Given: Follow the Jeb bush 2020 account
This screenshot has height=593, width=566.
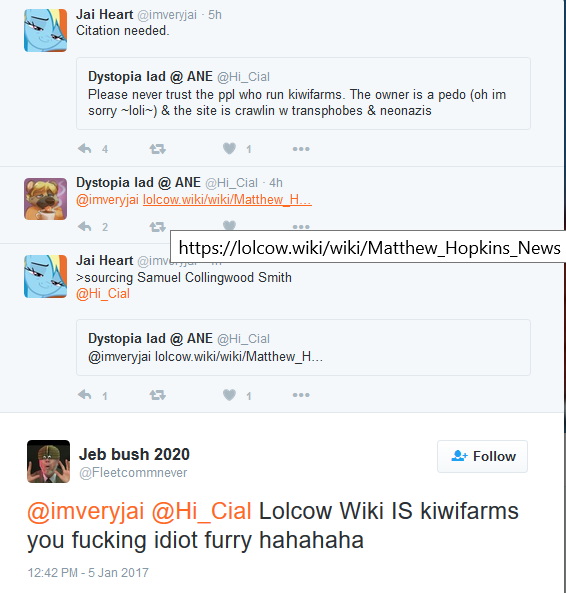Looking at the screenshot, I should 482,456.
